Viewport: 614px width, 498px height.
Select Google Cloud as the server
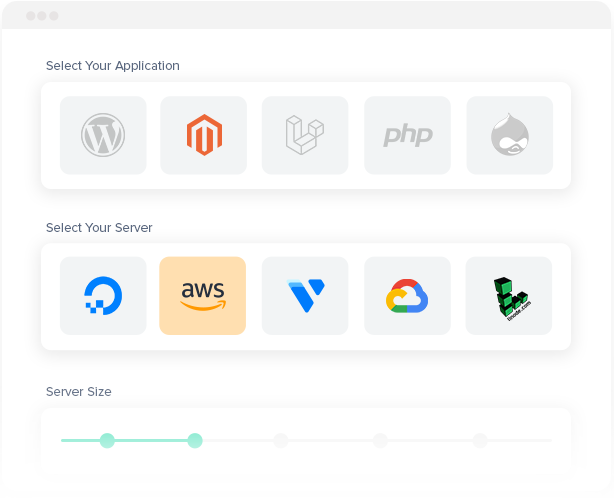(407, 296)
